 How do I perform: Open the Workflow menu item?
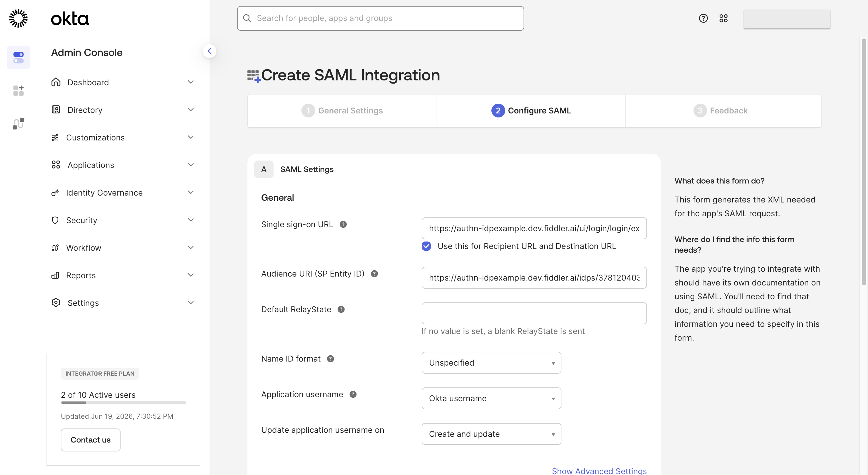click(x=123, y=248)
